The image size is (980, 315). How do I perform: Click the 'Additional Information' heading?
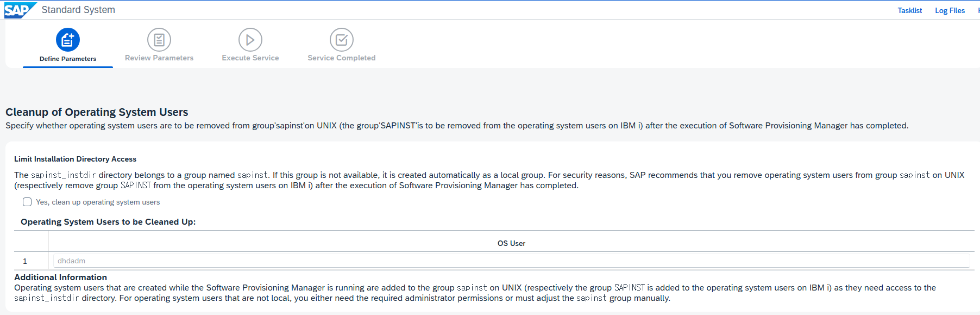[60, 277]
